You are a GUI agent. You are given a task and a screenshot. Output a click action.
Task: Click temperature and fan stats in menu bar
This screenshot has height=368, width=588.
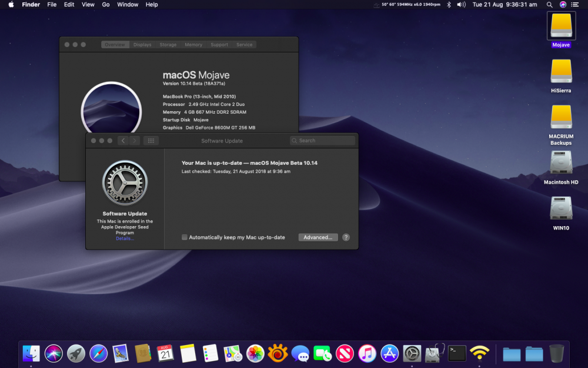click(x=407, y=5)
